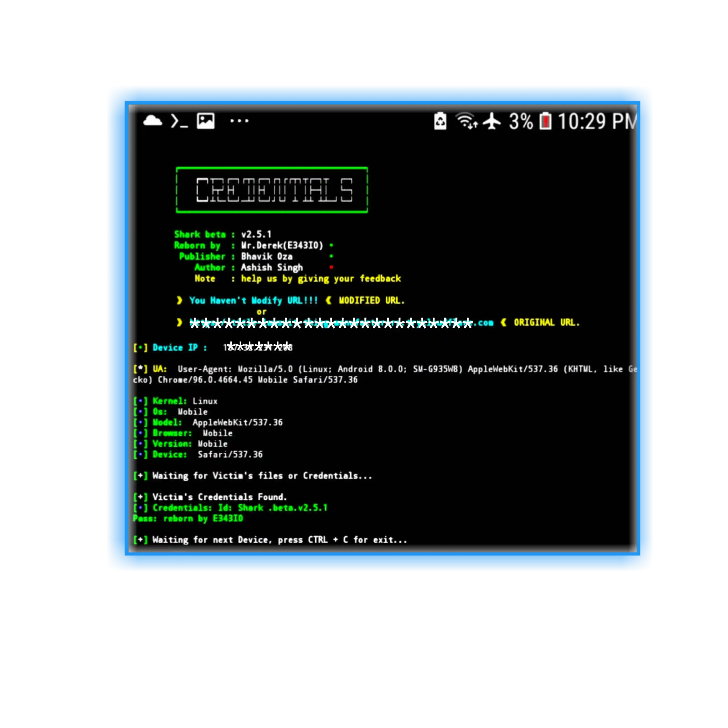
Task: Tap the red low-battery icon
Action: 545,121
